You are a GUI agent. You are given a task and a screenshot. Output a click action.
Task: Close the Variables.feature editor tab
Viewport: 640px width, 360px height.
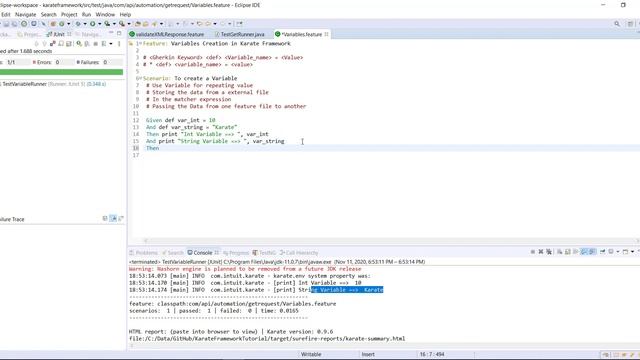click(327, 34)
